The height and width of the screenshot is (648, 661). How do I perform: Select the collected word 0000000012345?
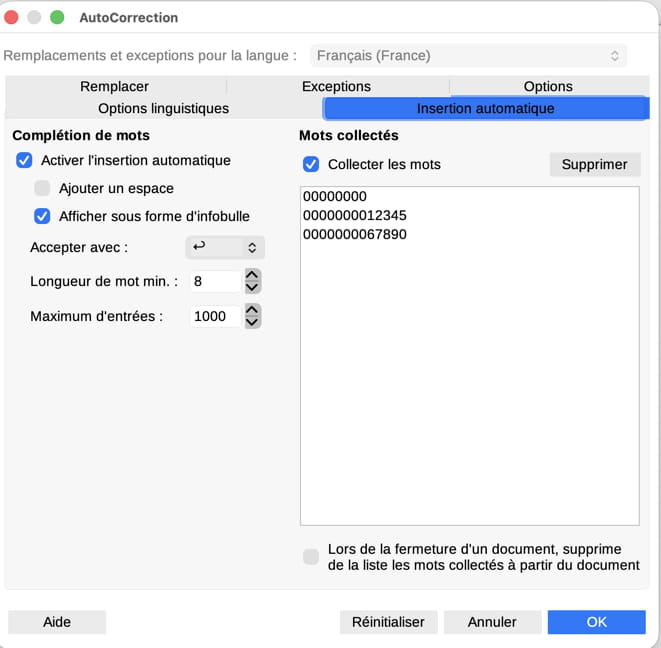tap(355, 215)
